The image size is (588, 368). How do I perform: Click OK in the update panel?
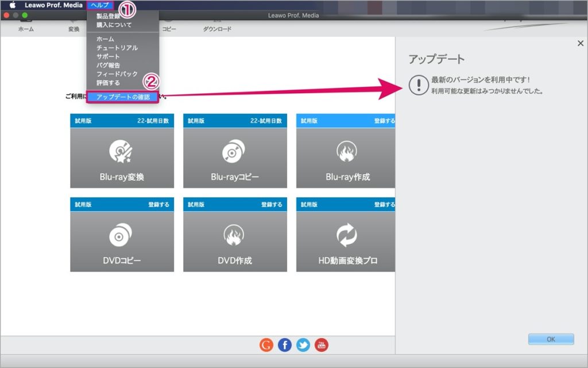(x=551, y=339)
